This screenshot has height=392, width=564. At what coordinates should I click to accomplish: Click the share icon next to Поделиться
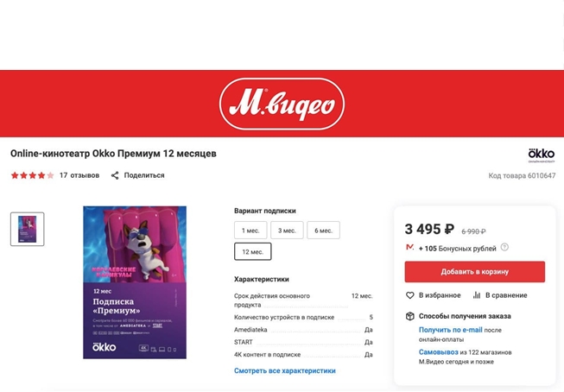click(115, 175)
